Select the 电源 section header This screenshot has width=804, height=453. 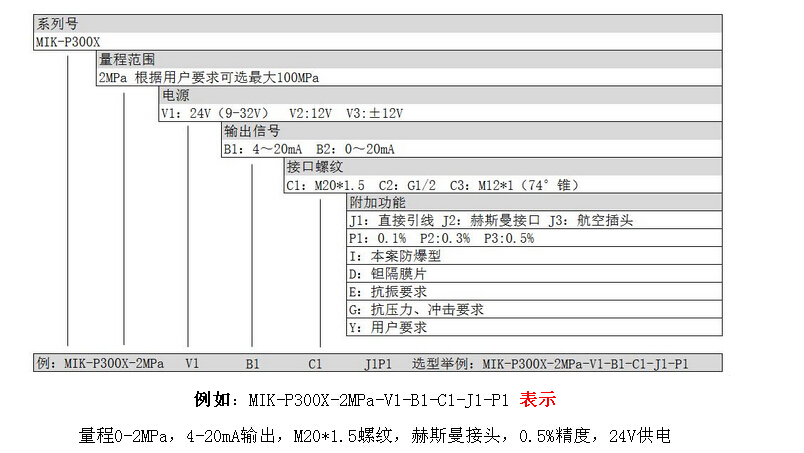[x=174, y=95]
